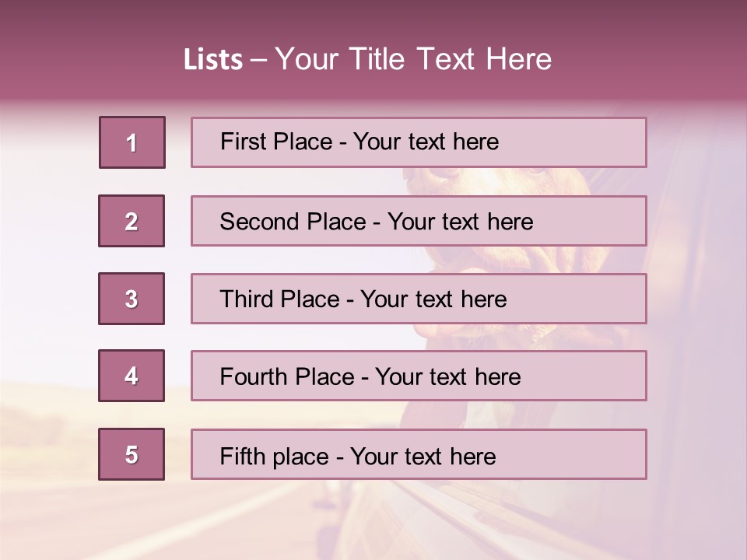Click the number 5 box

[x=132, y=454]
